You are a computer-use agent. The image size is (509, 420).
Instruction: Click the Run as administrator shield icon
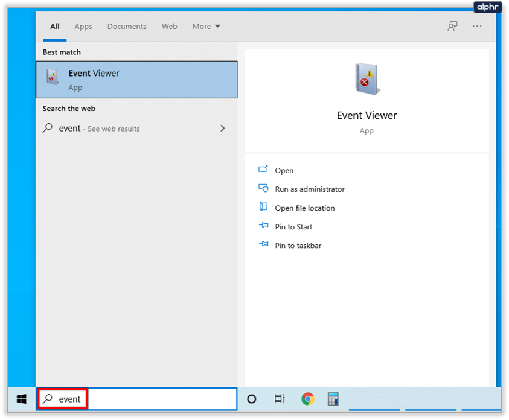(263, 188)
